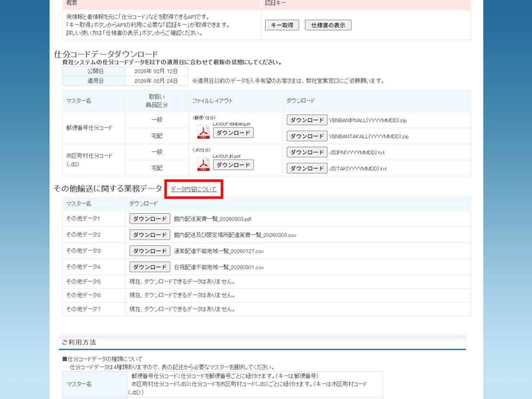Click the その他データ5 row label

point(83,282)
